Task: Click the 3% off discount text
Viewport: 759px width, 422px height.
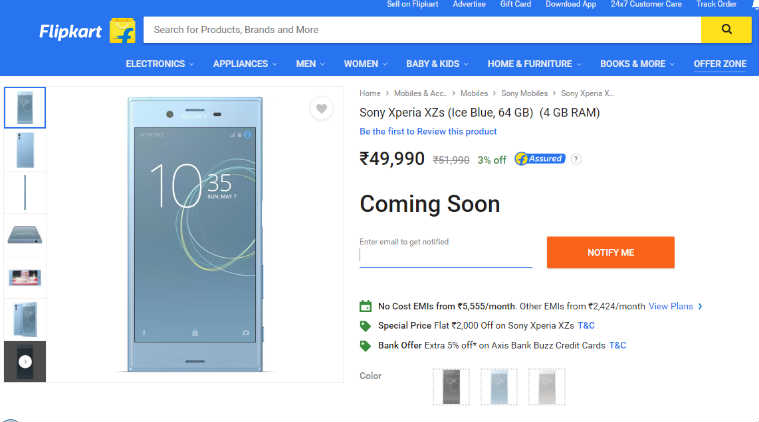Action: pos(491,160)
